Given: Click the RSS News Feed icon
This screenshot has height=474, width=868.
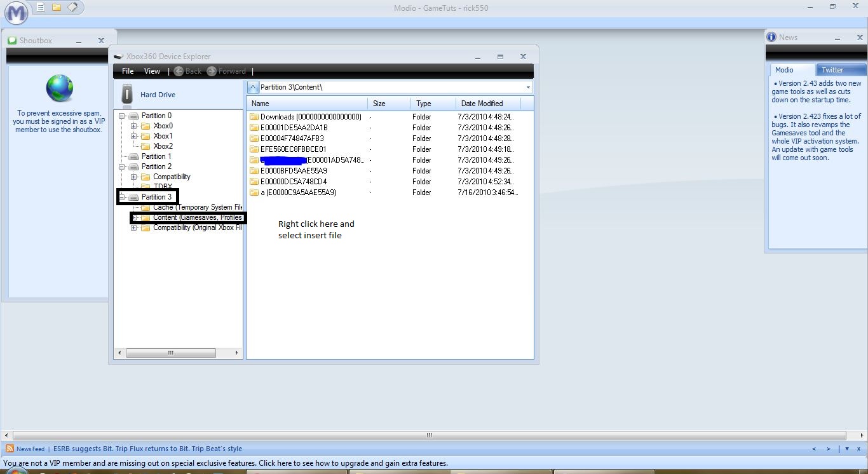Looking at the screenshot, I should pos(10,449).
